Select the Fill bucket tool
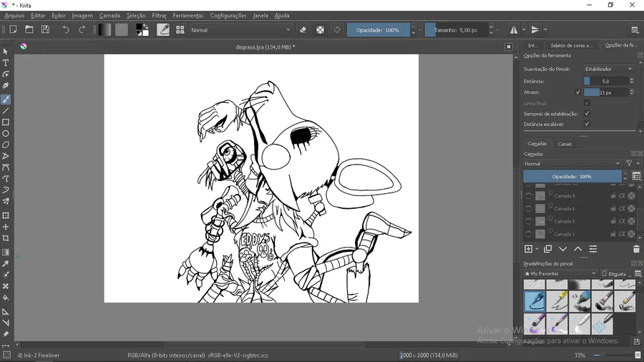The height and width of the screenshot is (362, 644). coord(6,298)
